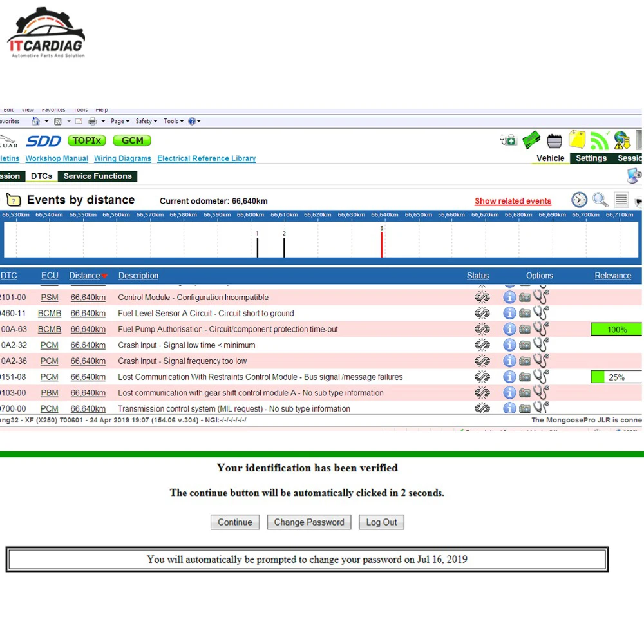Open the Tools toolbar dropdown
The width and height of the screenshot is (644, 644).
(173, 121)
